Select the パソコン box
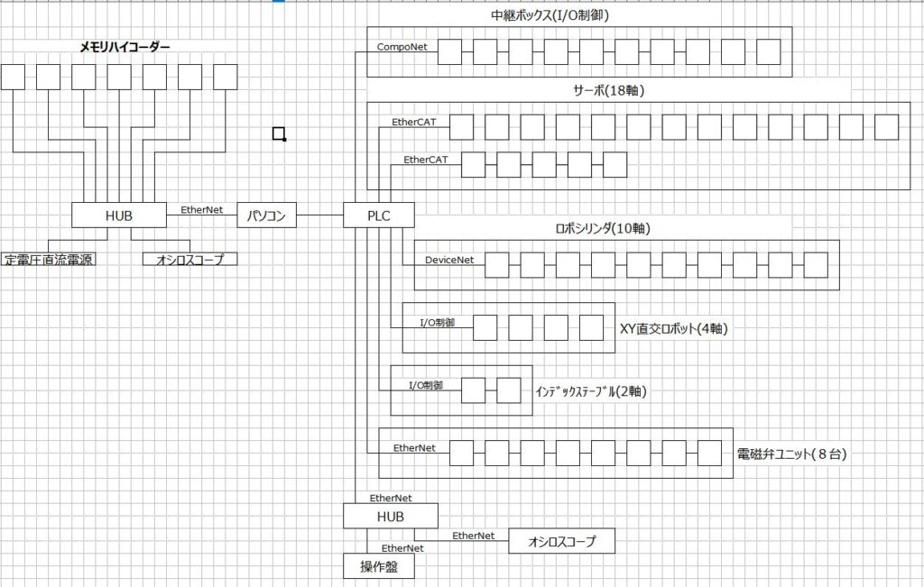 pyautogui.click(x=266, y=215)
